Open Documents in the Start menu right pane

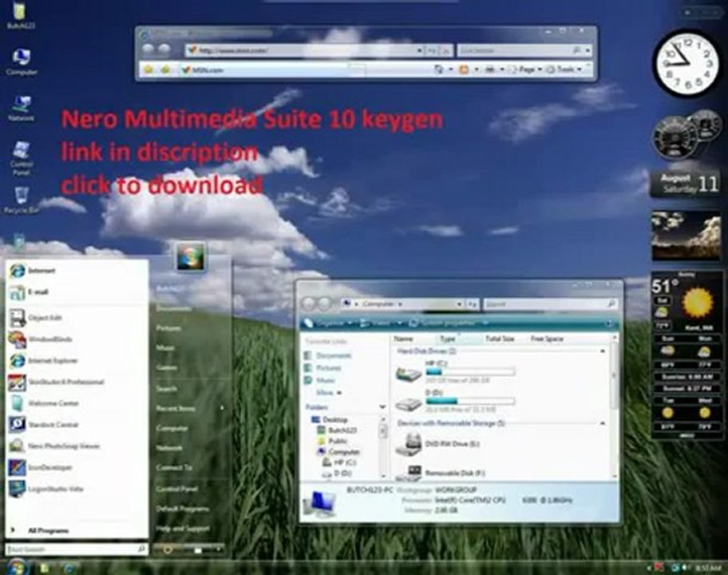pyautogui.click(x=173, y=308)
